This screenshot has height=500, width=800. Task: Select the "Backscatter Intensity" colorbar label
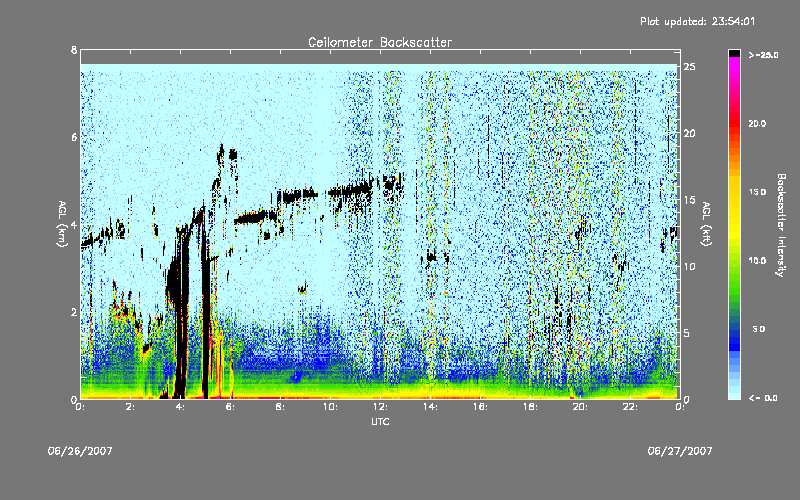pyautogui.click(x=780, y=225)
